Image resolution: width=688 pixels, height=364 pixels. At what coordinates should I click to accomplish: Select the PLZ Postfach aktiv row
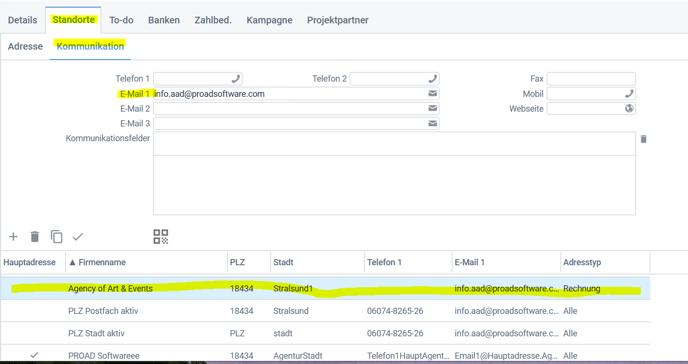(325, 311)
